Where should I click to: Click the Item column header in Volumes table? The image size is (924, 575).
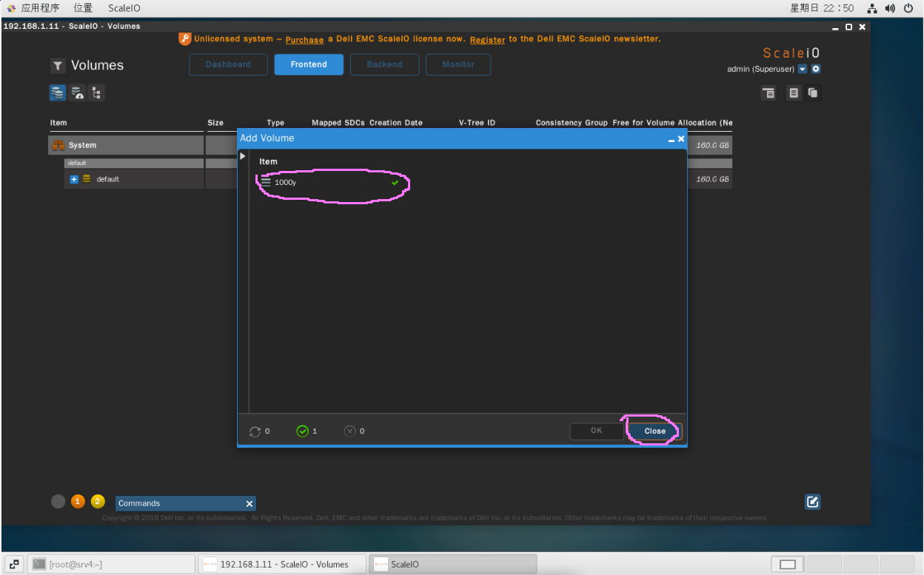[58, 123]
